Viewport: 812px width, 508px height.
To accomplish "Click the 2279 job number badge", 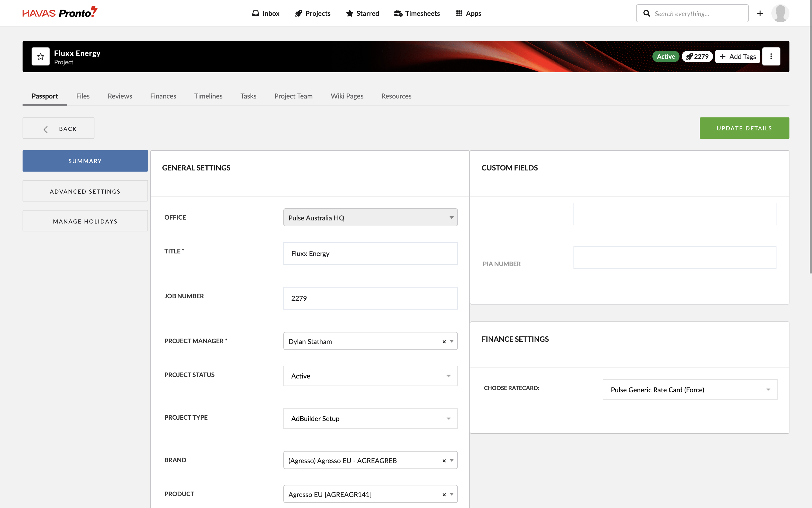I will tap(697, 56).
